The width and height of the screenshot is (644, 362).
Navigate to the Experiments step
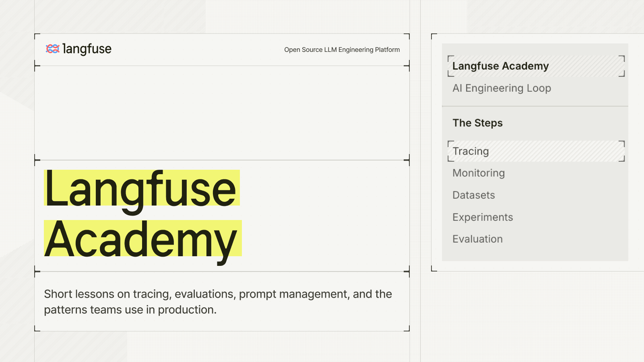pyautogui.click(x=483, y=217)
